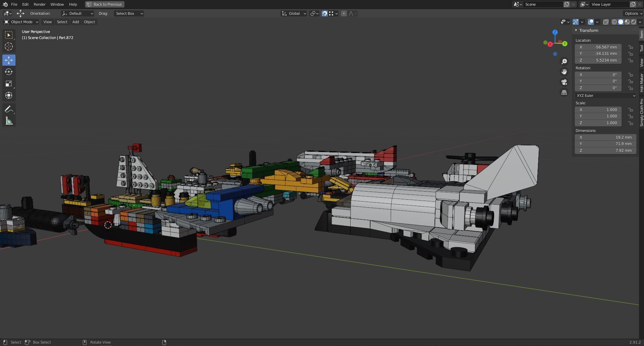Switch to wireframe viewport shading
The height and width of the screenshot is (346, 644).
[614, 22]
